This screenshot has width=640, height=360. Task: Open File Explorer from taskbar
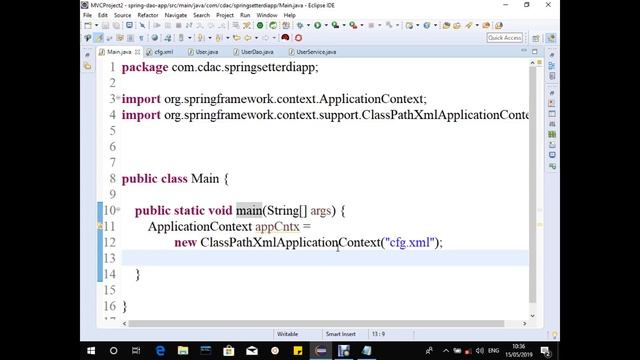pyautogui.click(x=183, y=351)
